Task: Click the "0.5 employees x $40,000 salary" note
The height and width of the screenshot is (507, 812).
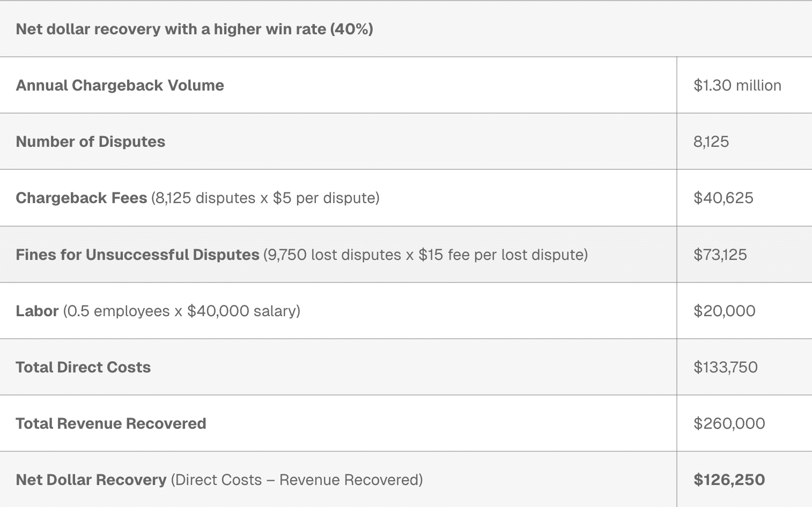Action: [181, 311]
